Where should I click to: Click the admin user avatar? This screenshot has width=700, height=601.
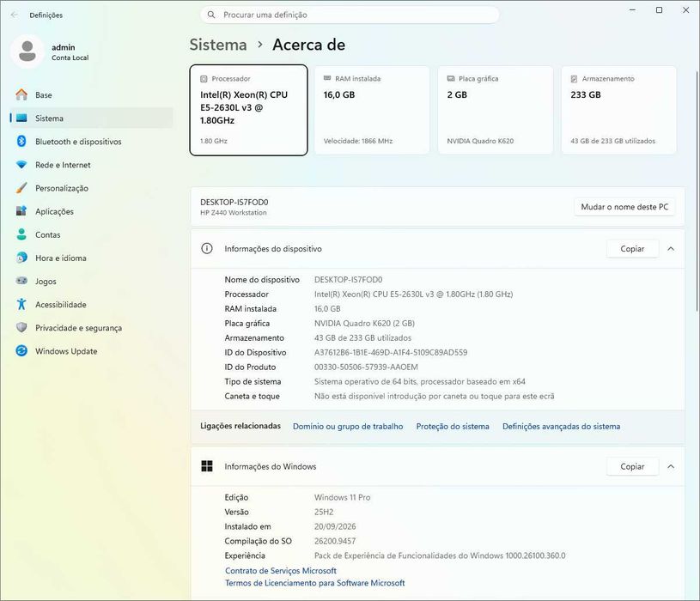tap(27, 52)
